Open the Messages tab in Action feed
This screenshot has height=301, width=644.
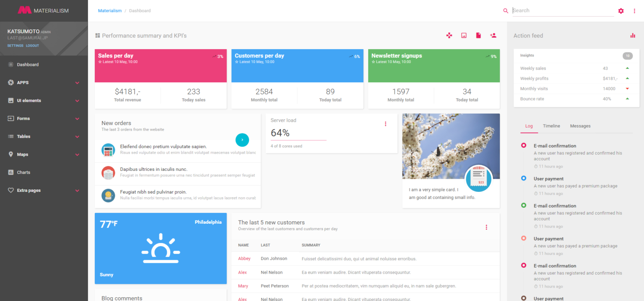(x=580, y=126)
